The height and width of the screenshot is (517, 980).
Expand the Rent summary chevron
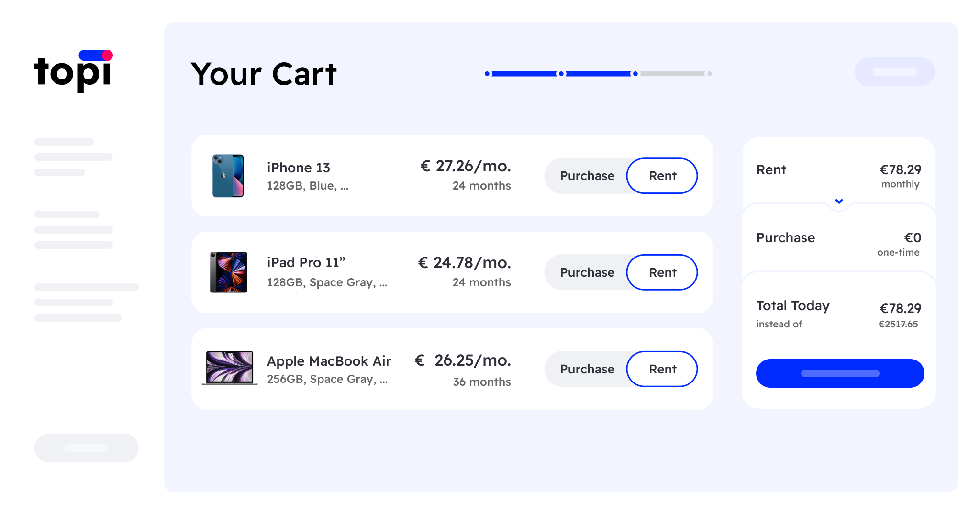point(839,202)
